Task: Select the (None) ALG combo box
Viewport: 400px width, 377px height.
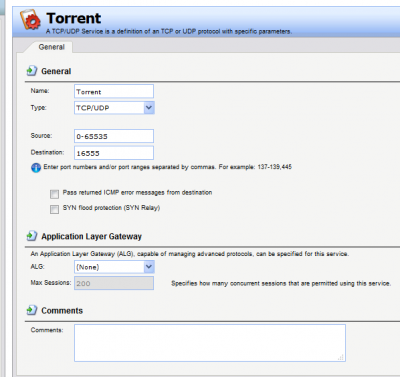Action: [x=114, y=267]
